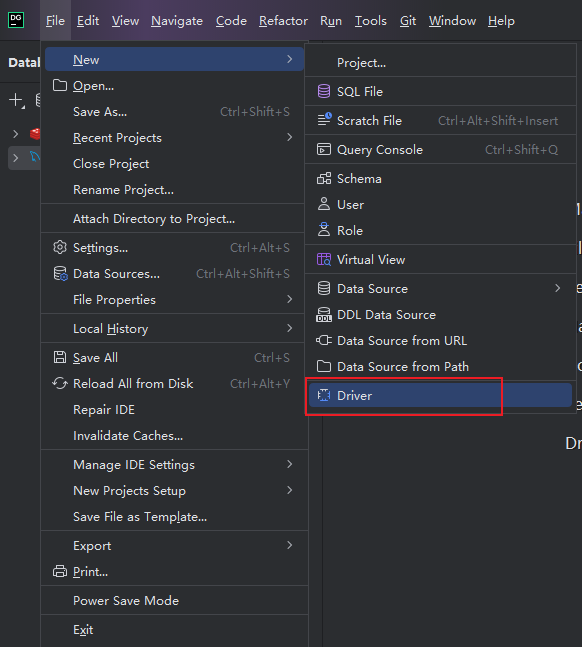
Task: Expand the first database tree node
Action: [16, 134]
